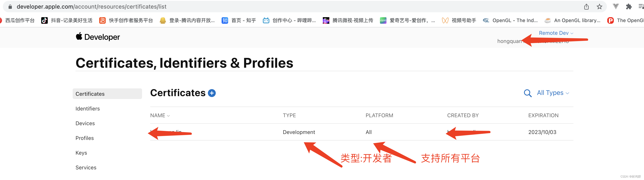The height and width of the screenshot is (180, 644).
Task: Open the An OpenGL library bookmark
Action: point(573,20)
